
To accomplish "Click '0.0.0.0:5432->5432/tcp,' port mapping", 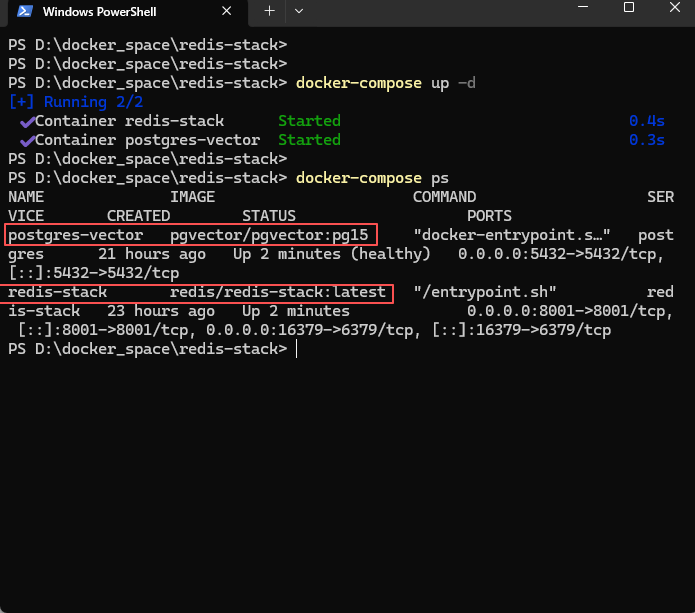I will tap(561, 254).
